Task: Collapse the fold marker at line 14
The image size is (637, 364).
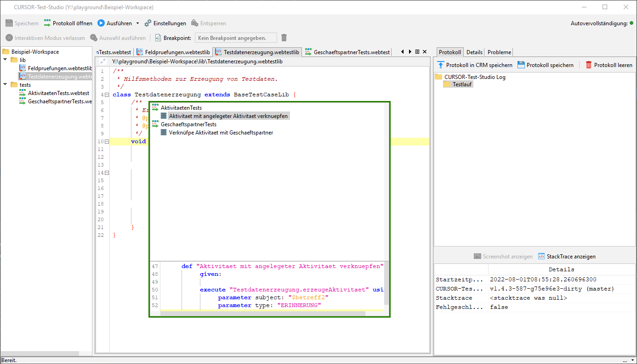Action: point(107,173)
